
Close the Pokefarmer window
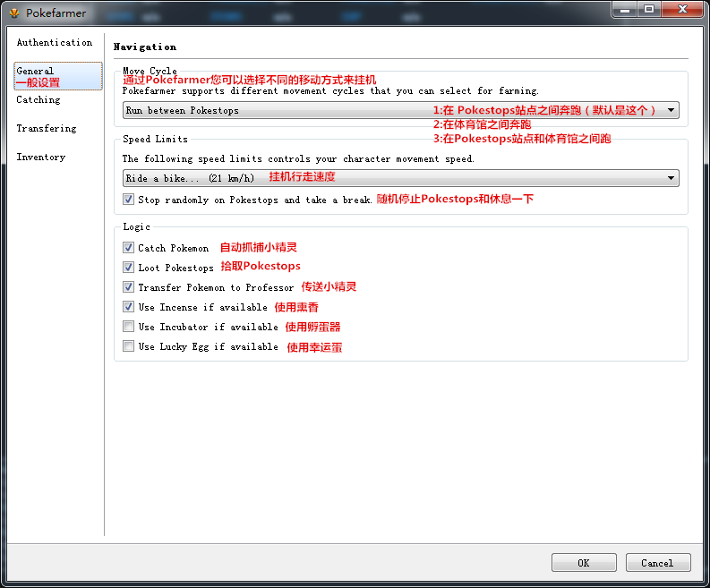[x=683, y=9]
